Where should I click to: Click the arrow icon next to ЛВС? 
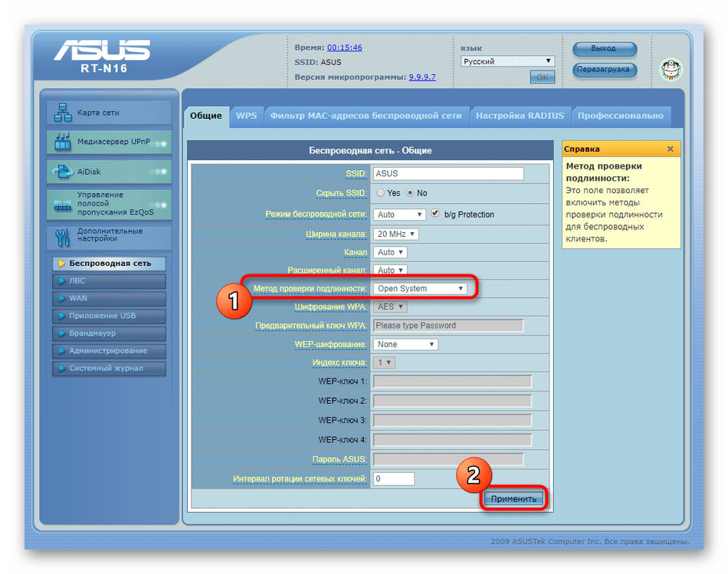[x=61, y=280]
